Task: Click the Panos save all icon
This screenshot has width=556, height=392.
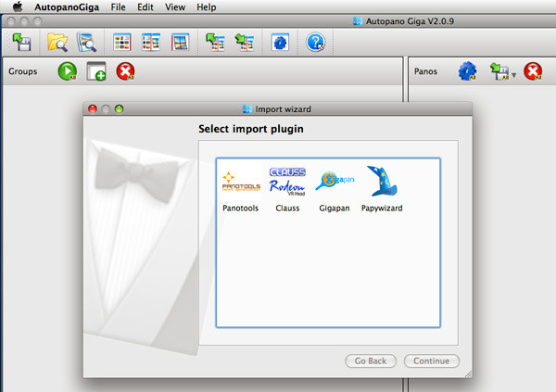Action: pyautogui.click(x=499, y=71)
